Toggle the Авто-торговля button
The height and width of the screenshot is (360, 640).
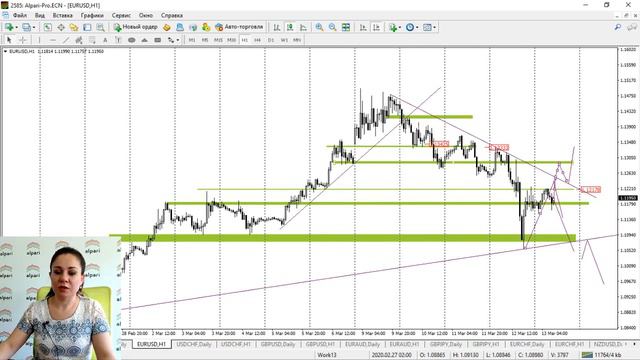point(239,27)
